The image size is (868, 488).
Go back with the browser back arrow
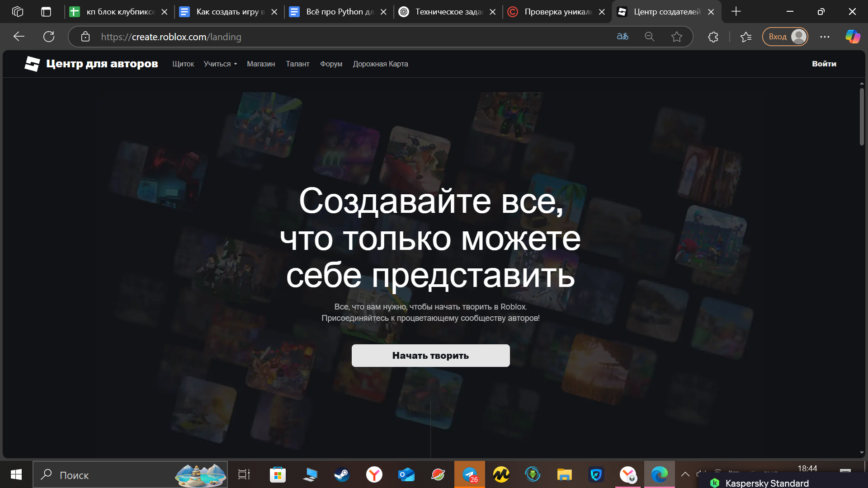(x=19, y=37)
